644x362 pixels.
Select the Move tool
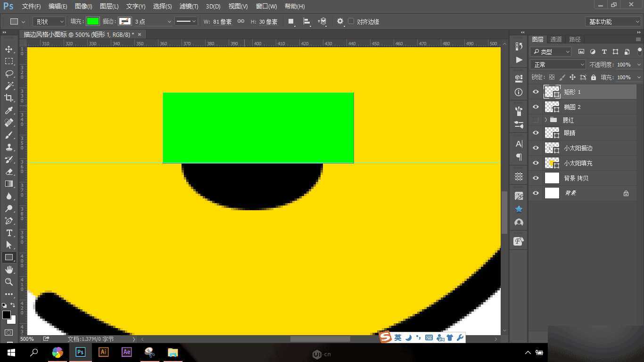tap(9, 49)
